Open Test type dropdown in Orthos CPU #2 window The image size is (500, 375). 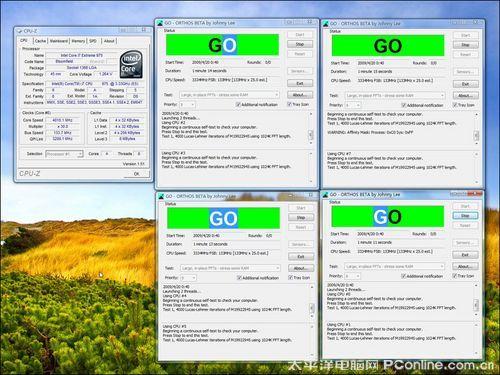(229, 95)
